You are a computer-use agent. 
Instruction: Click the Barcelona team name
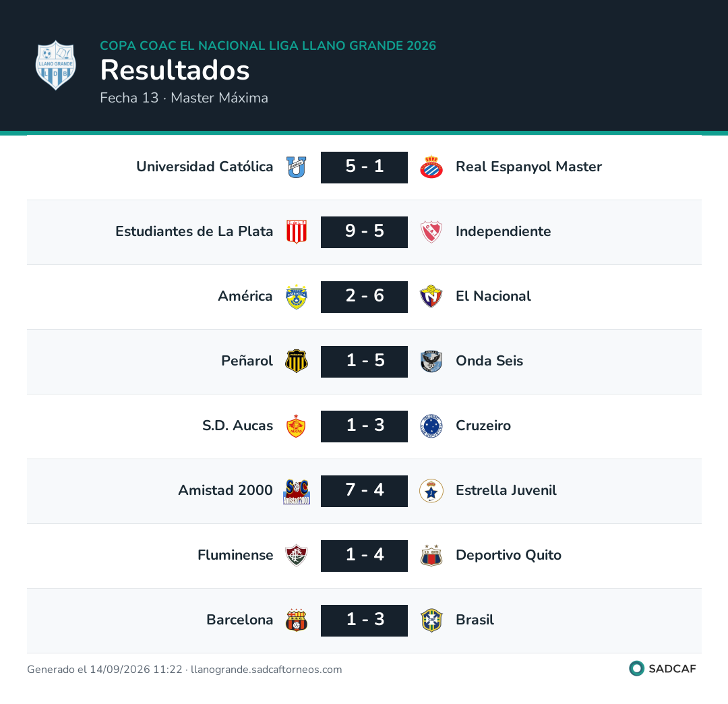(239, 620)
